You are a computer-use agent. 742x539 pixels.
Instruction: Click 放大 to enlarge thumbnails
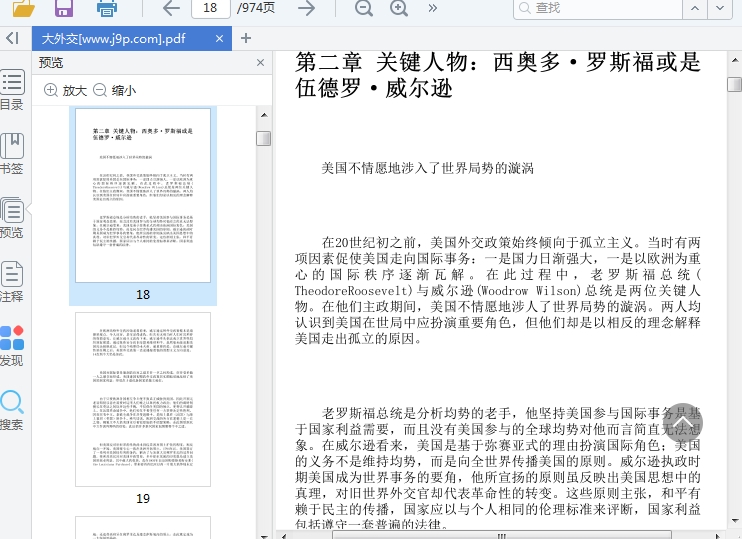tap(65, 90)
